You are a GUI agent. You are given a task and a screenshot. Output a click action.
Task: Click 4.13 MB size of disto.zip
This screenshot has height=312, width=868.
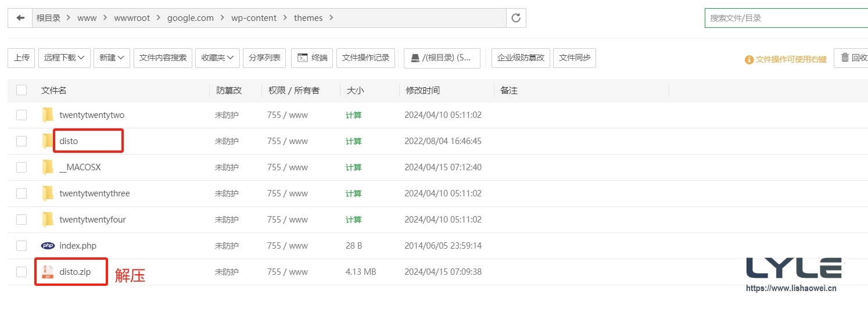[361, 272]
